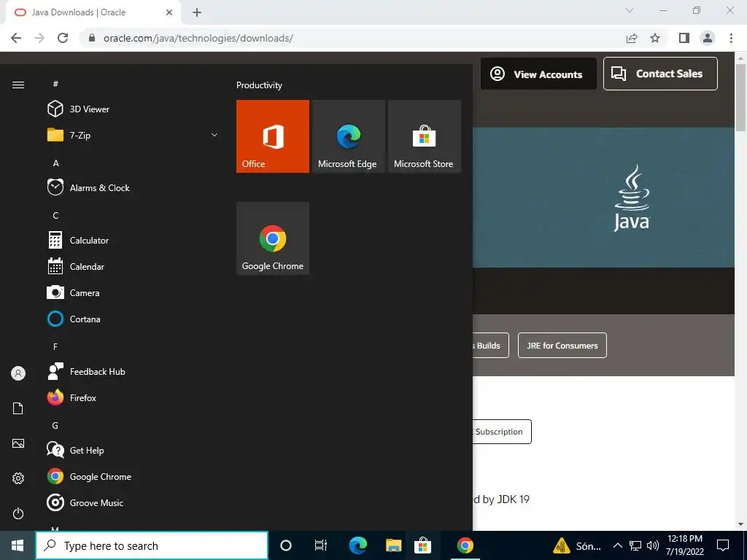Open the 7-Zip folder entry
The height and width of the screenshot is (560, 747).
click(x=133, y=135)
